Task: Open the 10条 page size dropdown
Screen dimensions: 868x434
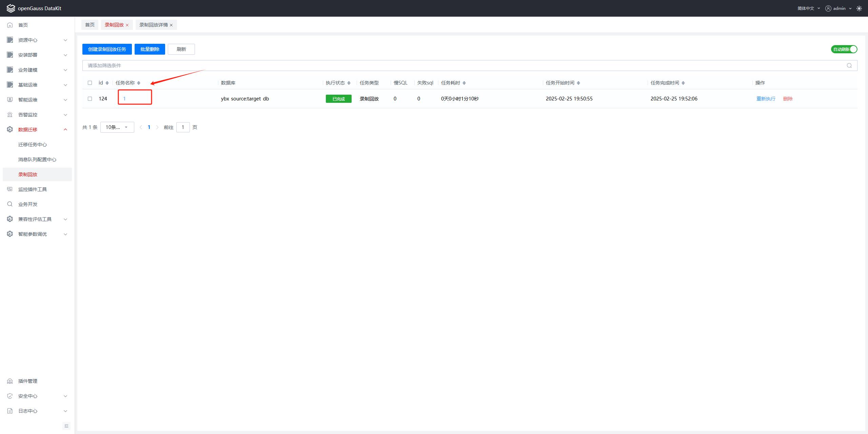Action: click(117, 127)
